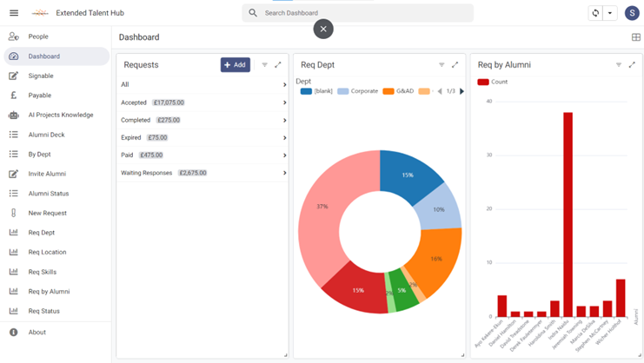Open the dashboard grid layout icon
This screenshot has height=363, width=644.
635,37
